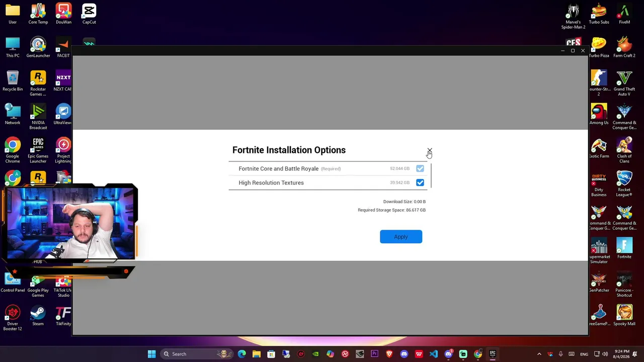Launch CapCut from the desktop

(x=89, y=14)
